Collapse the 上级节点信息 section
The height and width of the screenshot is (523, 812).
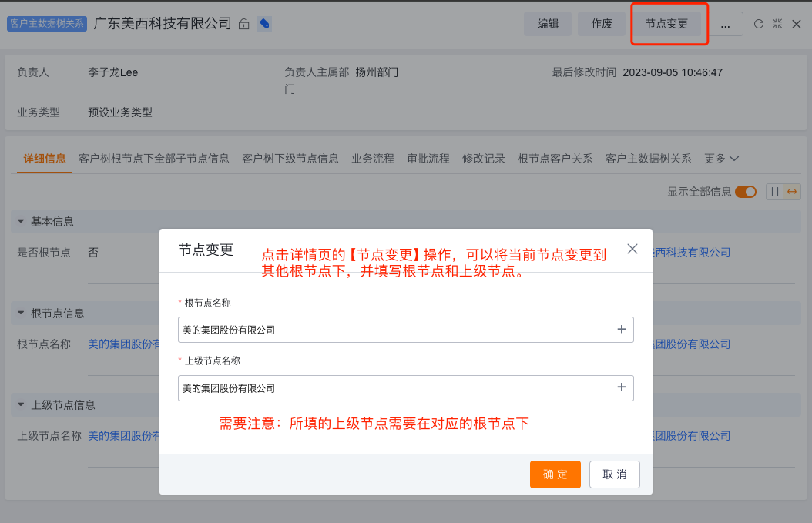(x=21, y=404)
